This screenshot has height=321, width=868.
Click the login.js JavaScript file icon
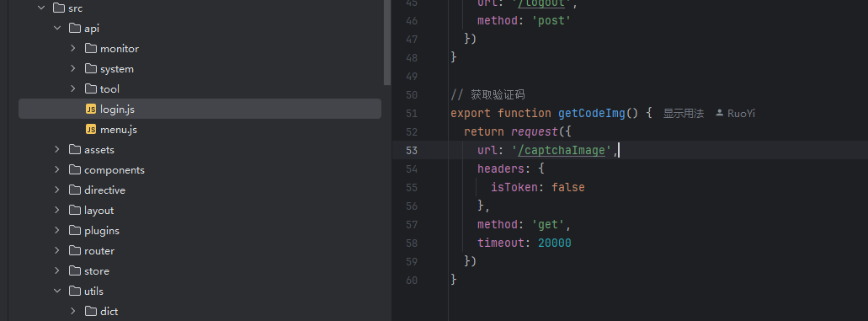click(x=91, y=110)
